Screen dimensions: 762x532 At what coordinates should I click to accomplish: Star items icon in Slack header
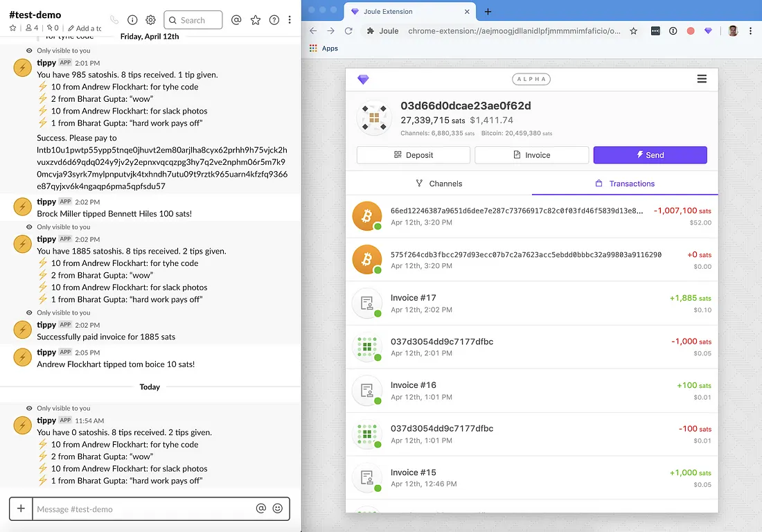255,20
